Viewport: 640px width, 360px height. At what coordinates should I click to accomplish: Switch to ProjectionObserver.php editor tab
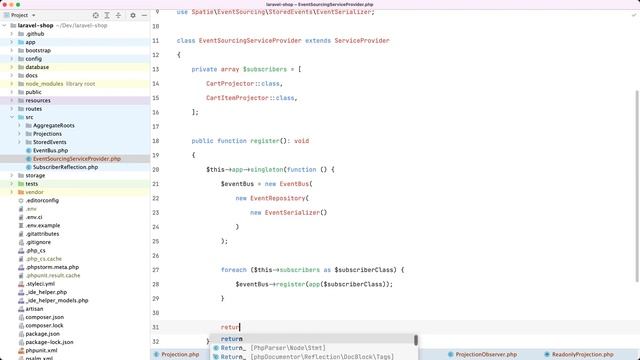(482, 355)
